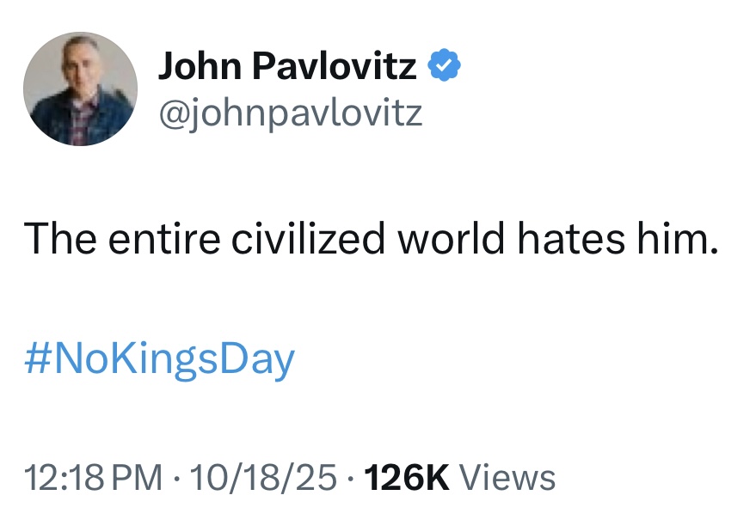
Task: Click the word "hates" in tweet
Action: pyautogui.click(x=571, y=238)
